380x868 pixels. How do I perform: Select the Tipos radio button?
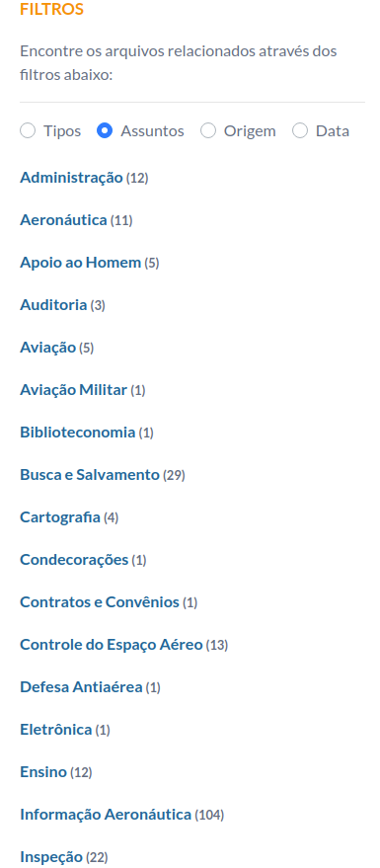click(28, 131)
